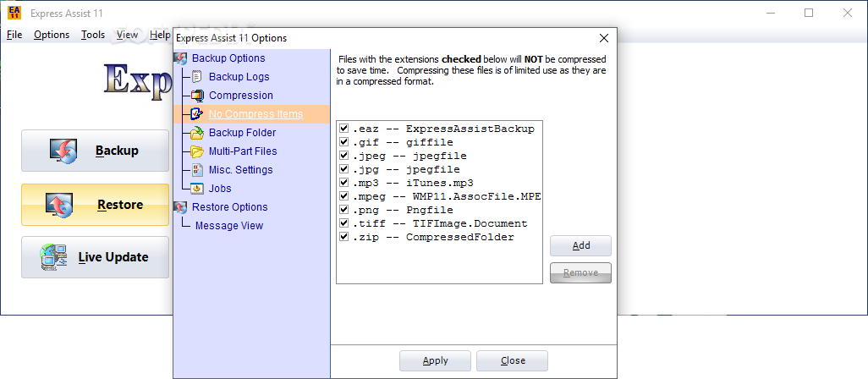Click the Jobs icon in tree

point(197,189)
